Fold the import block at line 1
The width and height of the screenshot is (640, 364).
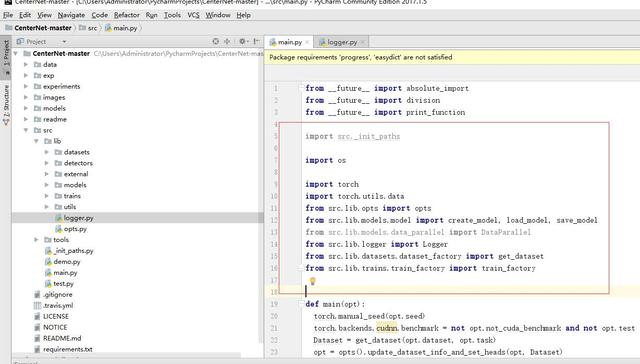click(301, 88)
